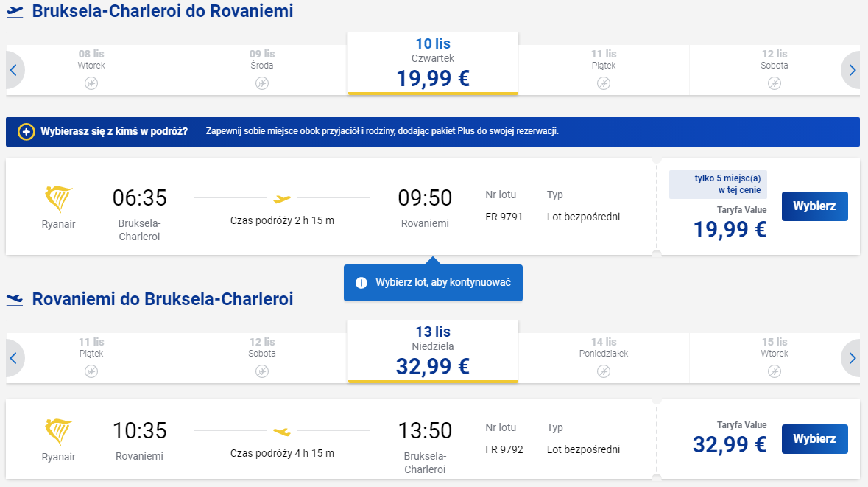Choose the 19,99 € flight with Wybierz
868x487 pixels.
(x=814, y=206)
